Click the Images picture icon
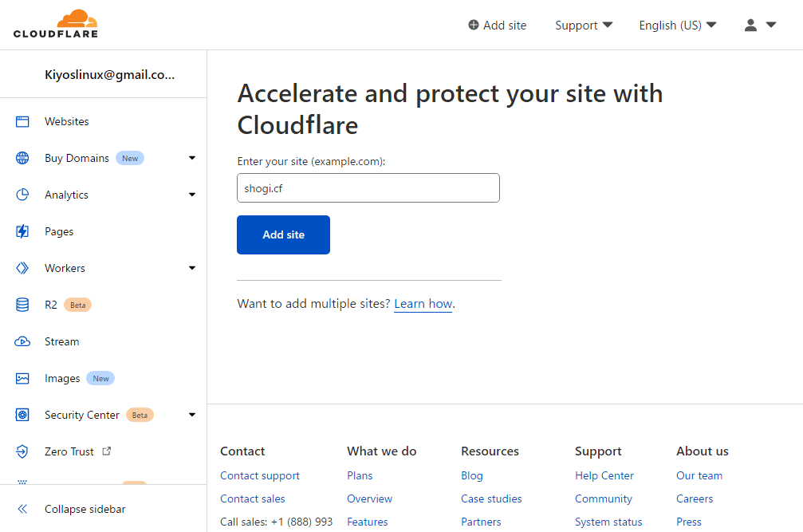Screen dimensions: 803x532 click(x=22, y=378)
